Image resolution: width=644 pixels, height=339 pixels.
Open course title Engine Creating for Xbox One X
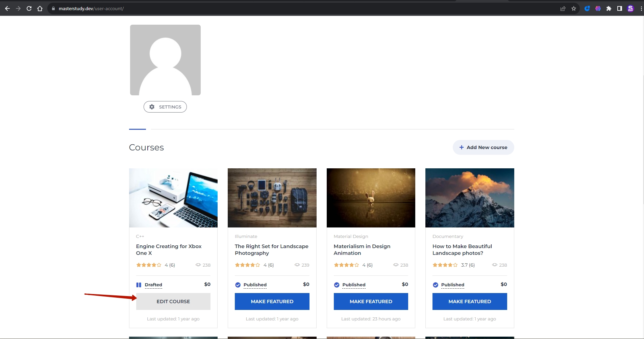pyautogui.click(x=169, y=250)
